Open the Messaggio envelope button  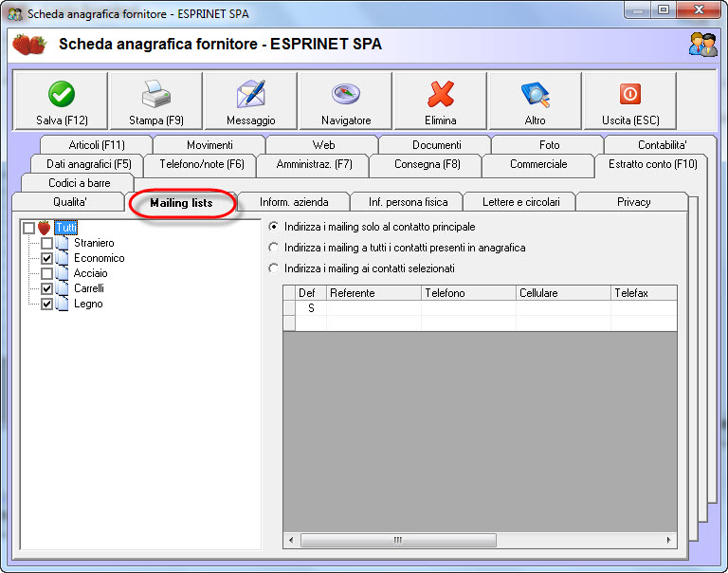[x=250, y=101]
